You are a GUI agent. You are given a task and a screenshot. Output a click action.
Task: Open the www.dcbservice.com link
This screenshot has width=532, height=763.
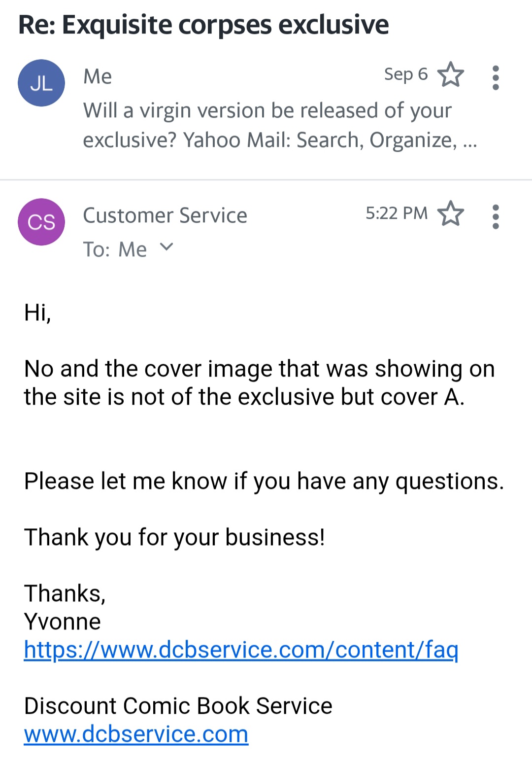136,734
